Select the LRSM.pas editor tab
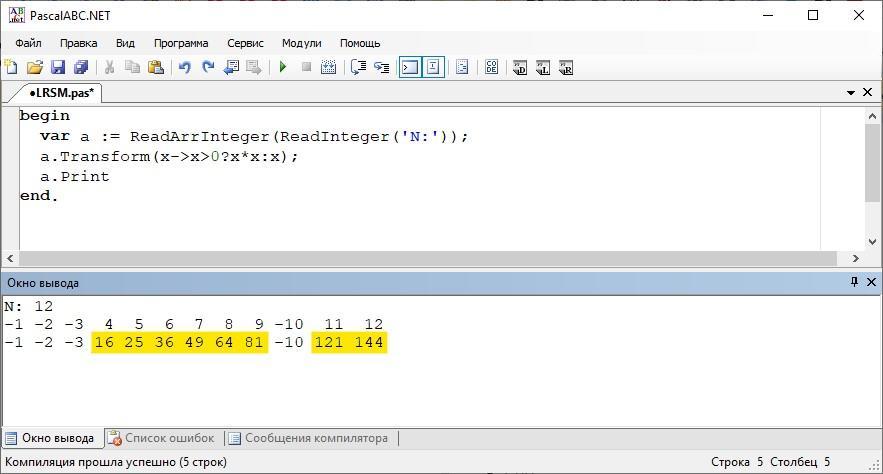 61,93
